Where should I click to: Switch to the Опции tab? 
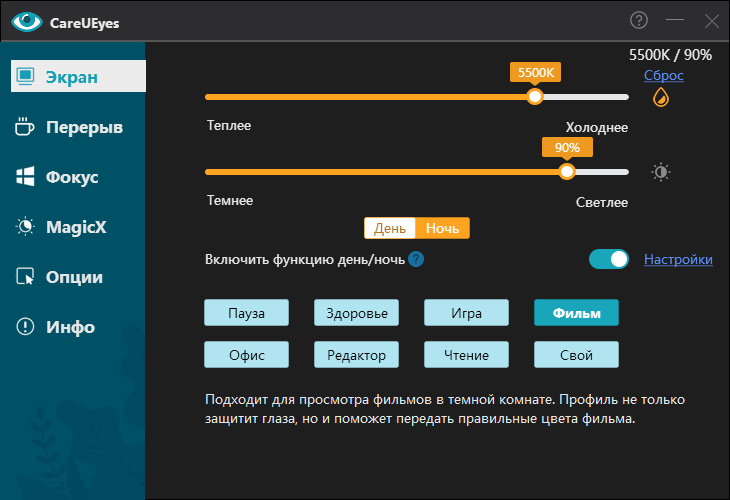(72, 277)
